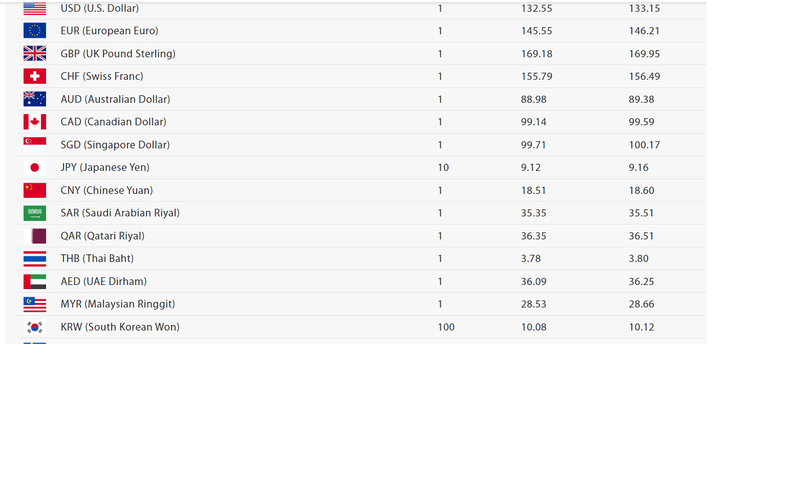The width and height of the screenshot is (812, 504).
Task: Click GBP (UK Pound Sterling) text
Action: [x=118, y=54]
